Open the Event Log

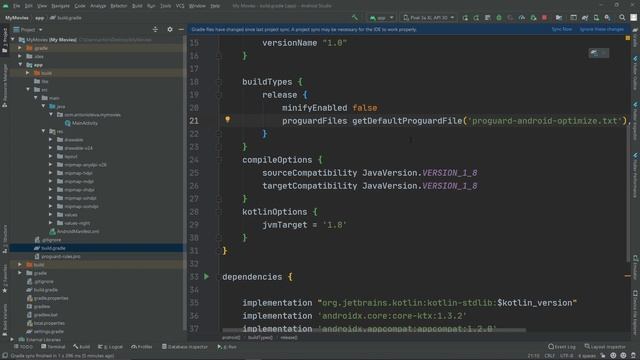(562, 347)
